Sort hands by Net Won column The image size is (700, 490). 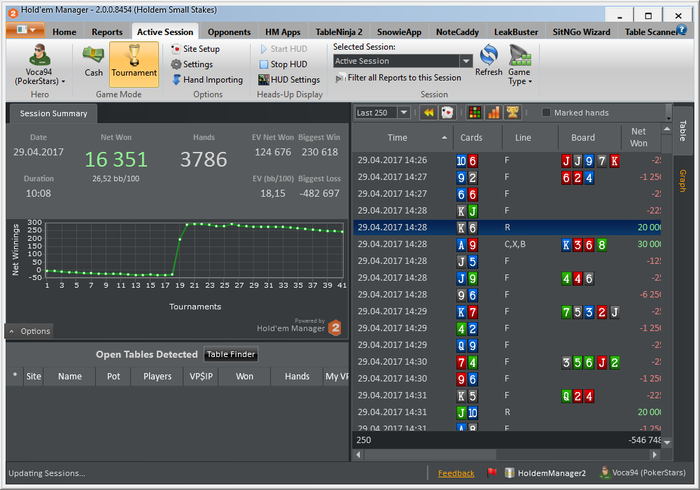[x=641, y=138]
